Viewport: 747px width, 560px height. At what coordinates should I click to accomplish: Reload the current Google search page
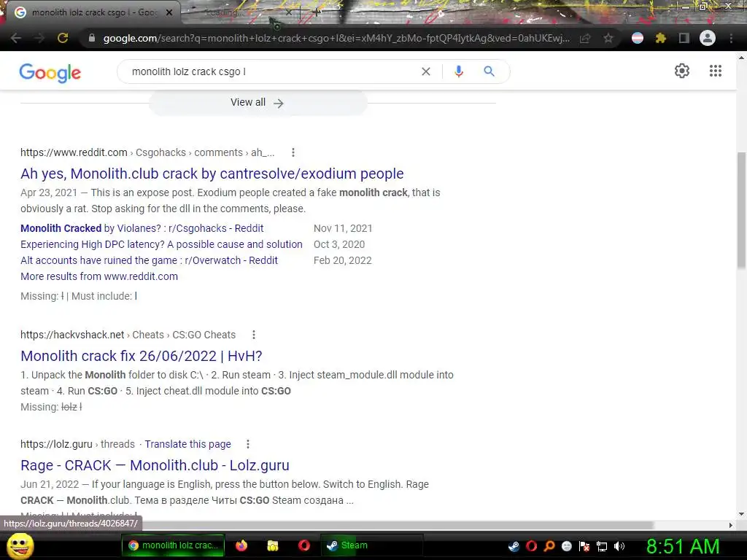pyautogui.click(x=63, y=38)
